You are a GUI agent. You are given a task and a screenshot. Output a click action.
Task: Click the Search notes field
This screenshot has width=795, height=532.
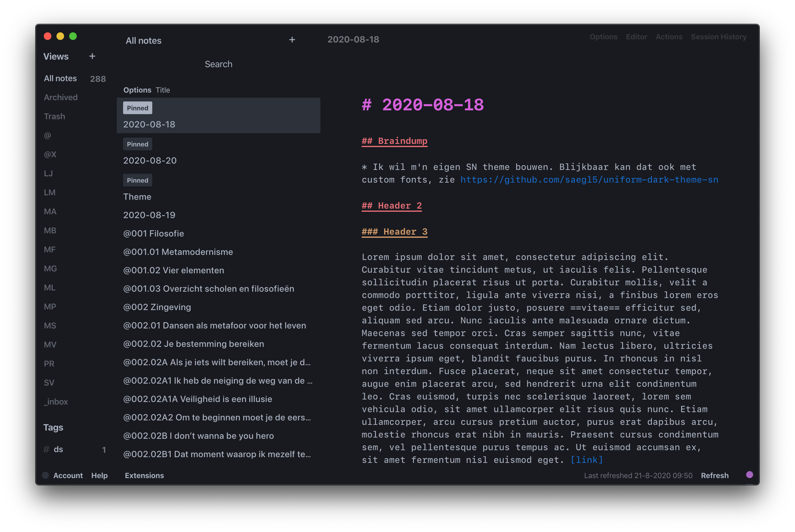click(218, 64)
